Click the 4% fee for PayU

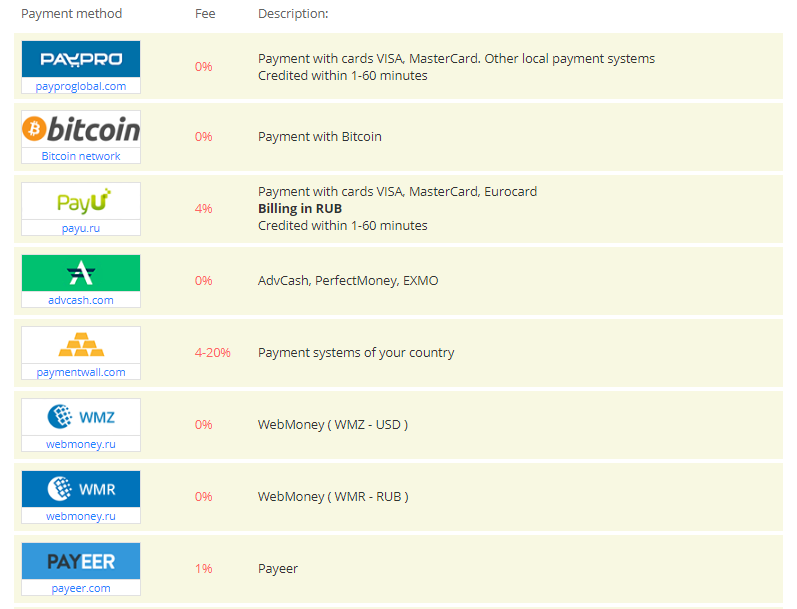[203, 208]
